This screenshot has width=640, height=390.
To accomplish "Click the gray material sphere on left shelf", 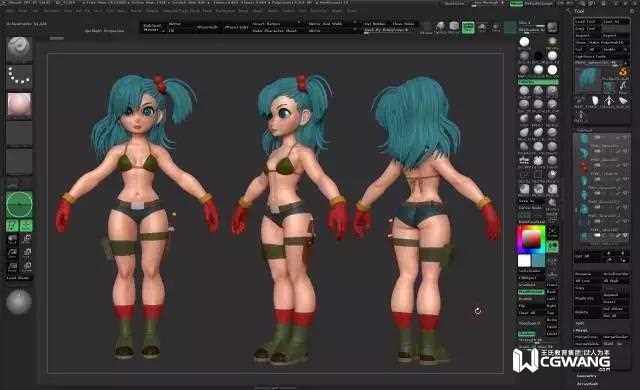I will [x=19, y=302].
